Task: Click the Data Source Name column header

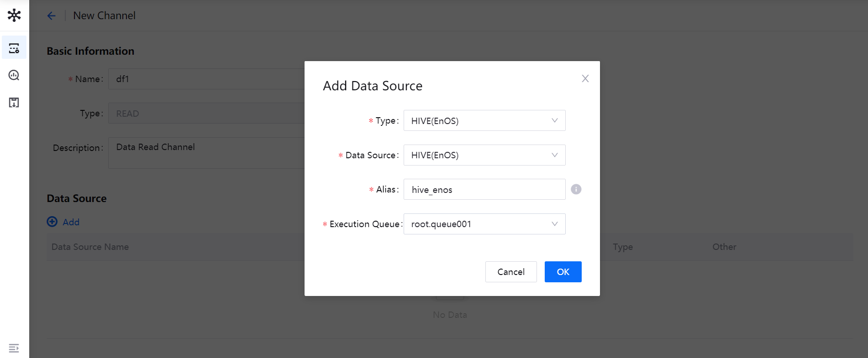Action: click(90, 247)
